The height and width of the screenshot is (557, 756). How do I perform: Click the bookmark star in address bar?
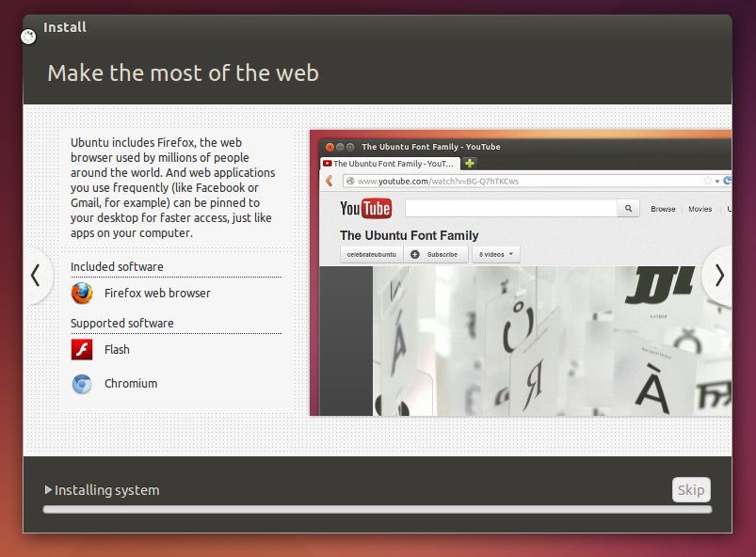pos(707,181)
